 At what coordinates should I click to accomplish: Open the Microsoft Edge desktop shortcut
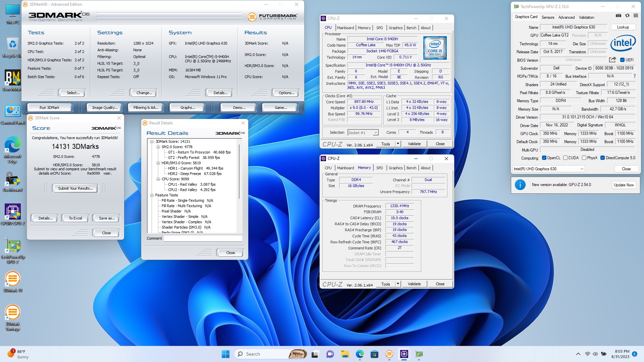point(13,150)
